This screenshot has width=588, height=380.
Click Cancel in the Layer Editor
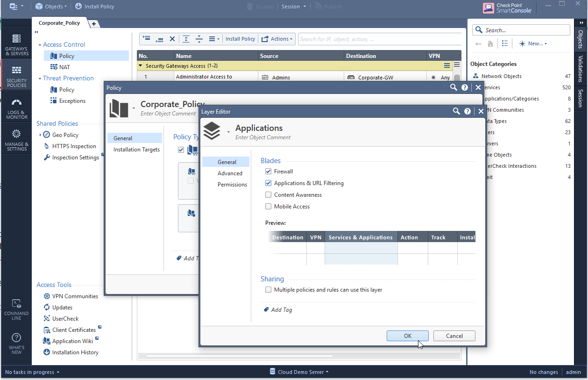[x=454, y=336]
